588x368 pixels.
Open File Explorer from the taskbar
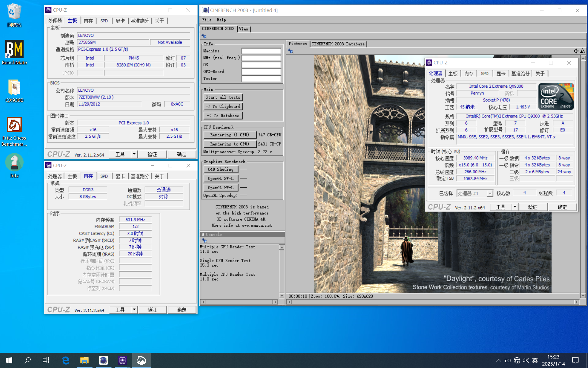[x=84, y=360]
